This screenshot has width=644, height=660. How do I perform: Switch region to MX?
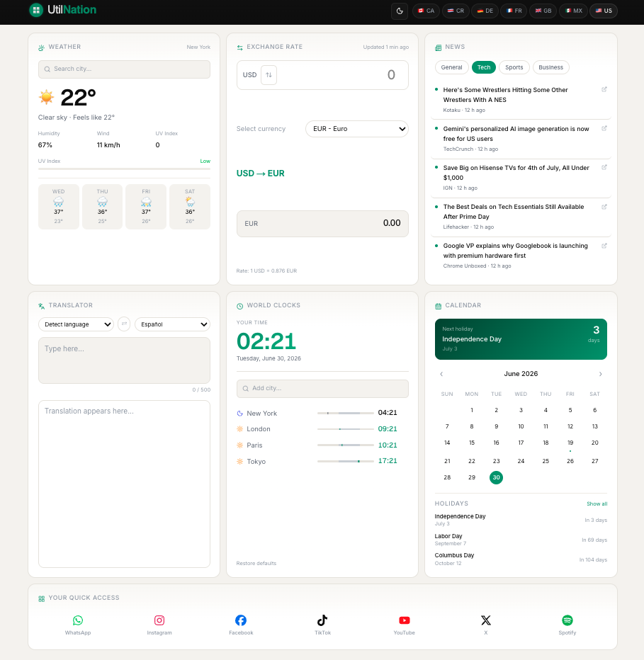[x=573, y=11]
